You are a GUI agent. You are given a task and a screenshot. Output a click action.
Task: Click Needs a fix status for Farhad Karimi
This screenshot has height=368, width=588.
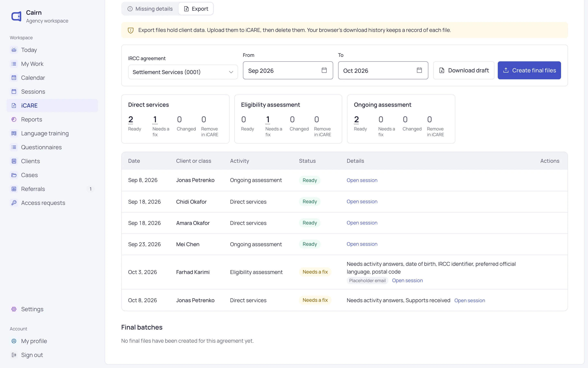pyautogui.click(x=315, y=272)
